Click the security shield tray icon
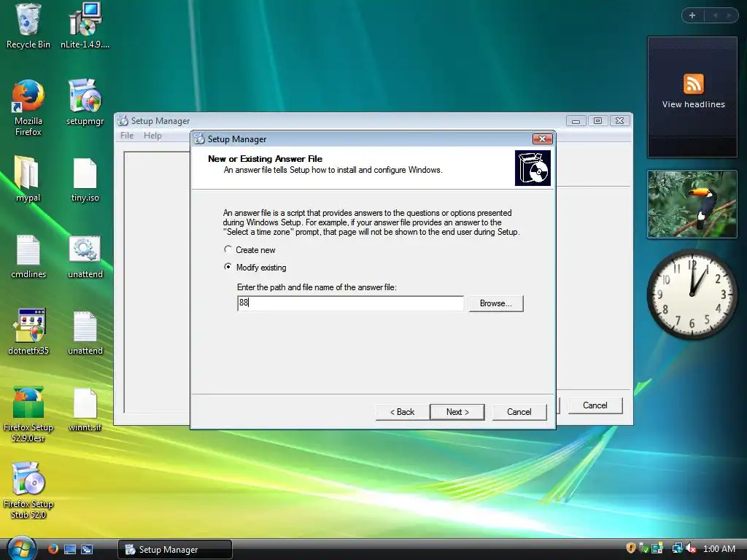The image size is (747, 560). [631, 548]
